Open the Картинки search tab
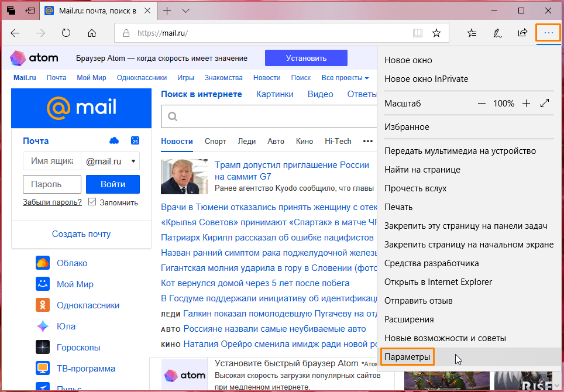This screenshot has width=564, height=392. coord(274,94)
